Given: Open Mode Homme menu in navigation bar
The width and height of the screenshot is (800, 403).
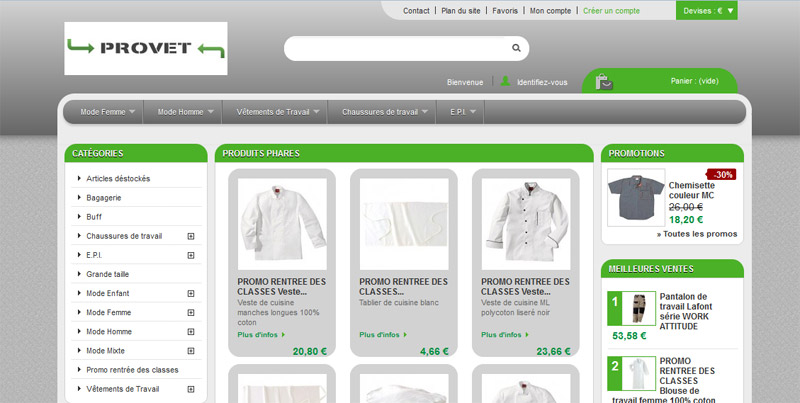Looking at the screenshot, I should 185,112.
